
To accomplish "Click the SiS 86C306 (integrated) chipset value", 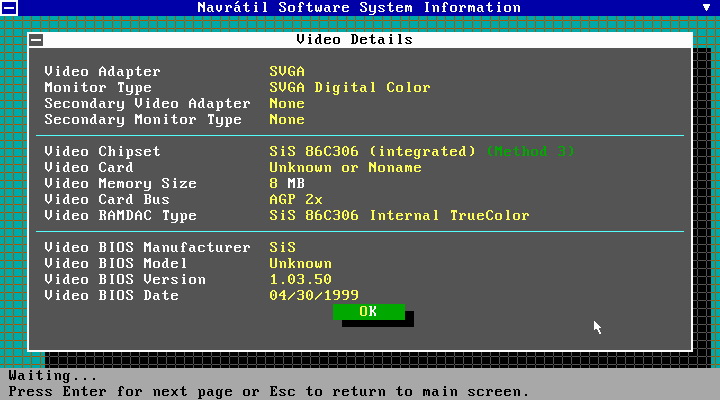I will [x=372, y=152].
